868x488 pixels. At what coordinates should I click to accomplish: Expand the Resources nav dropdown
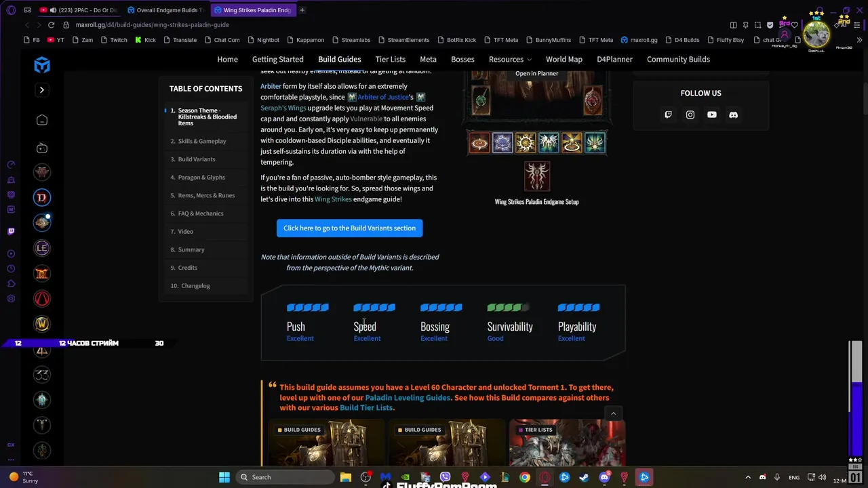(x=511, y=59)
